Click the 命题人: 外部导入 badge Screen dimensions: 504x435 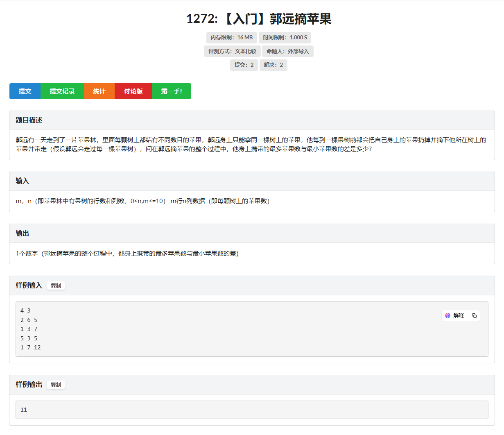(288, 51)
